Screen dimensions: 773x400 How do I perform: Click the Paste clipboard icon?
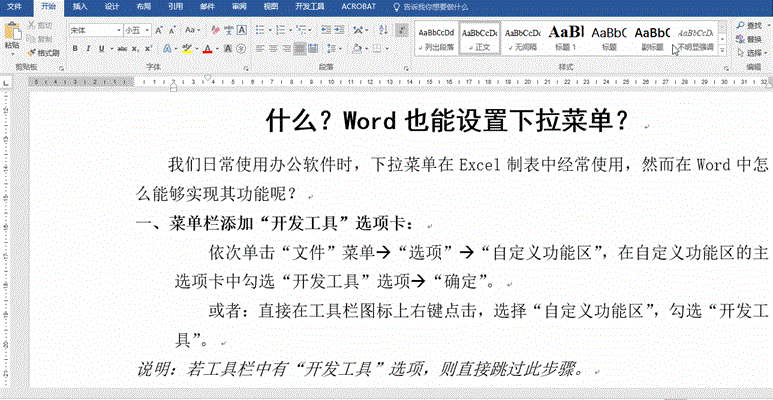click(x=11, y=31)
